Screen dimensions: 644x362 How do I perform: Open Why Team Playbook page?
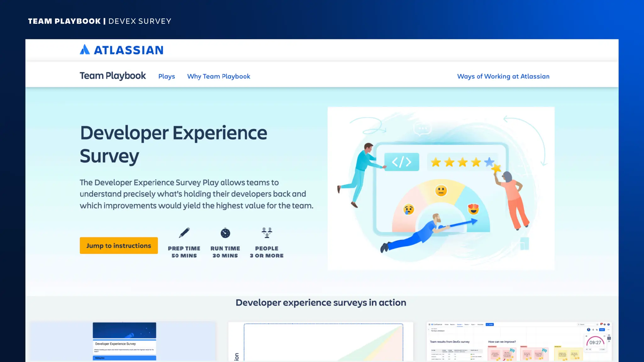point(219,76)
